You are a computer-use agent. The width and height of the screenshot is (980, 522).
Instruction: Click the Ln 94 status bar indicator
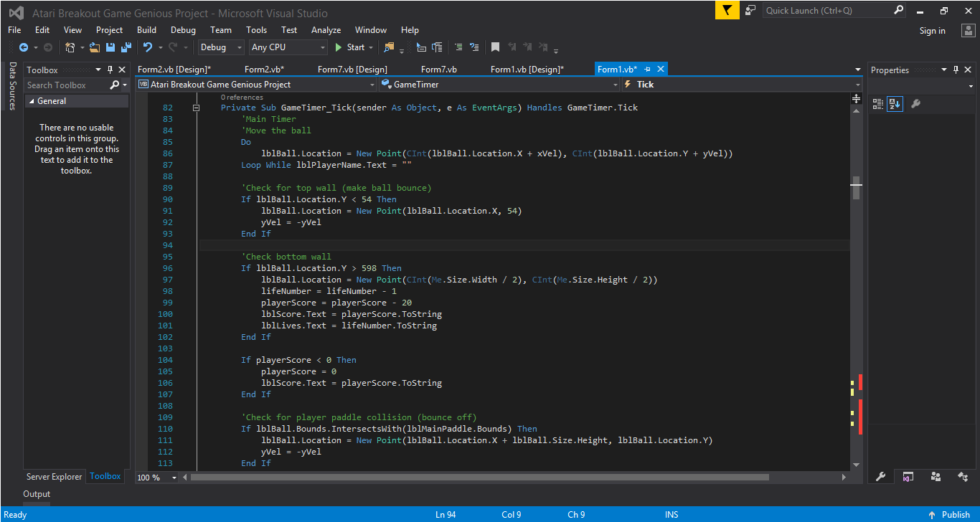(446, 514)
